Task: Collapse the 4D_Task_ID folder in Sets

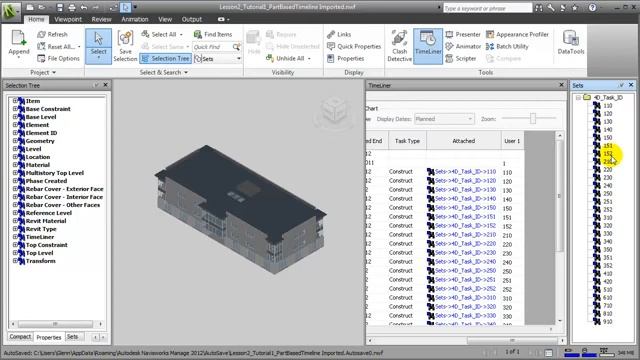Action: [x=578, y=98]
